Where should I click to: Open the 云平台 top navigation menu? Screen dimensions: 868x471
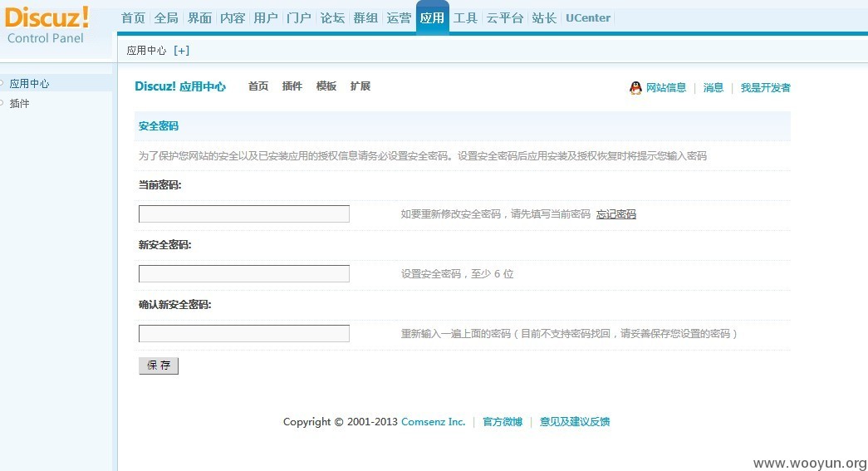[x=504, y=17]
